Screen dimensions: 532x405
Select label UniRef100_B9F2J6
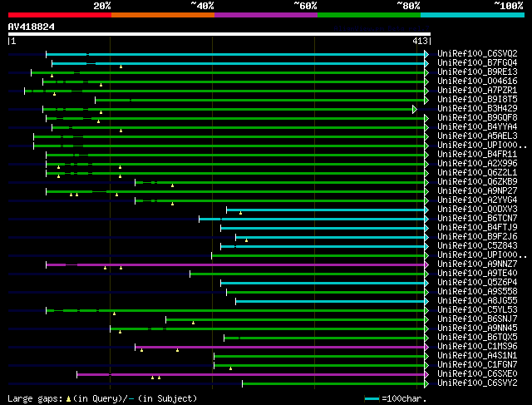(477, 237)
